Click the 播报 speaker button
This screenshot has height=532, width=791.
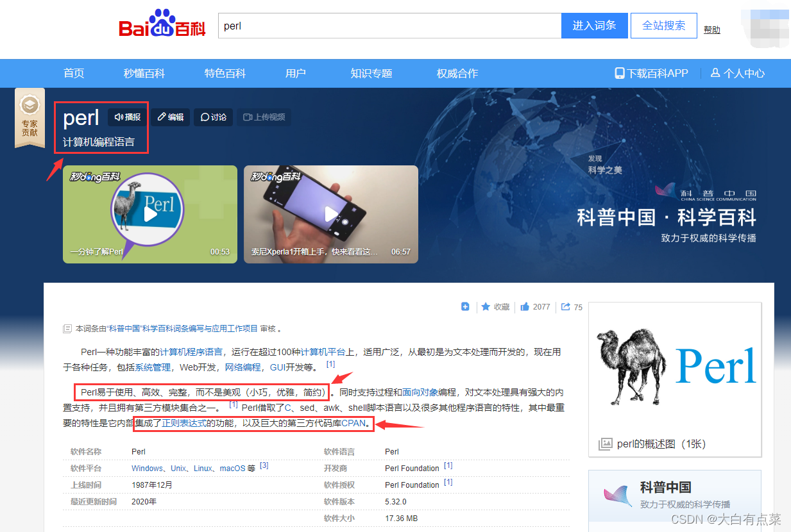click(128, 117)
